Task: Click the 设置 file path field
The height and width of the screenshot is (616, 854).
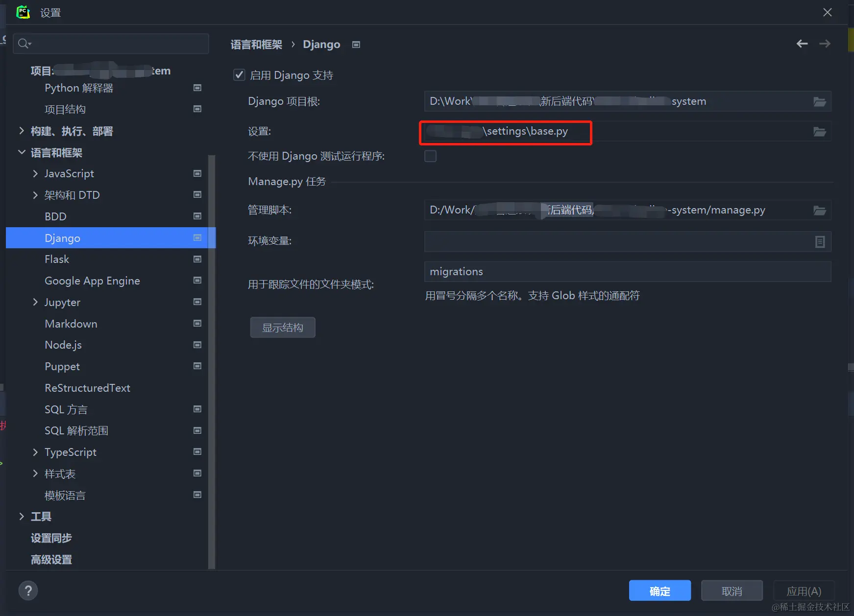Action: click(x=628, y=131)
